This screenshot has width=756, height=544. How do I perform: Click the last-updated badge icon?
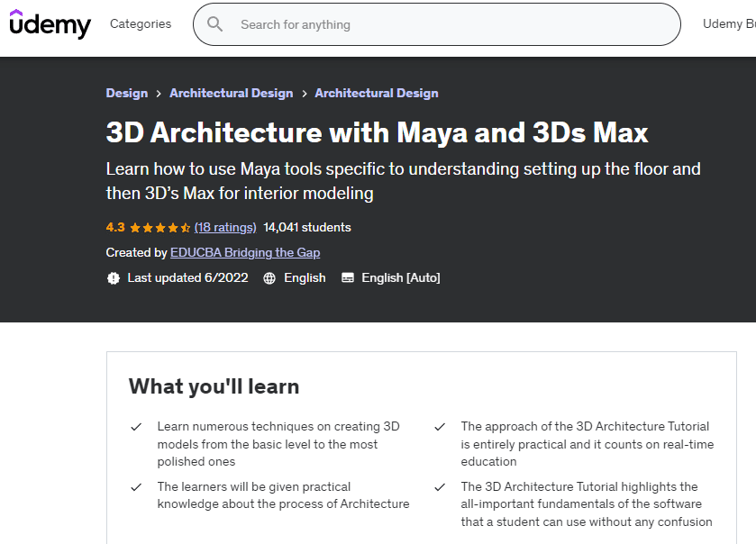point(114,278)
